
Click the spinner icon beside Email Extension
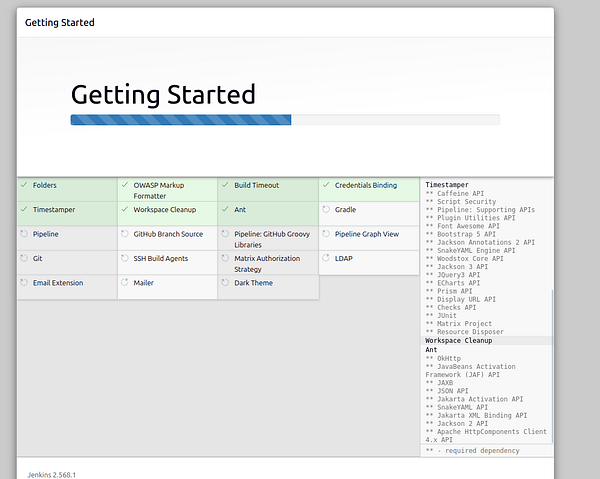24,283
